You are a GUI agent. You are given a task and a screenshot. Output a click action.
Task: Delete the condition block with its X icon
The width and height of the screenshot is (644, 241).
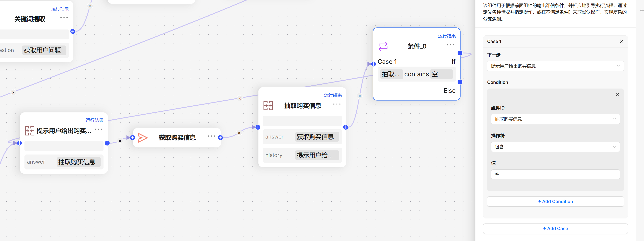(x=618, y=95)
